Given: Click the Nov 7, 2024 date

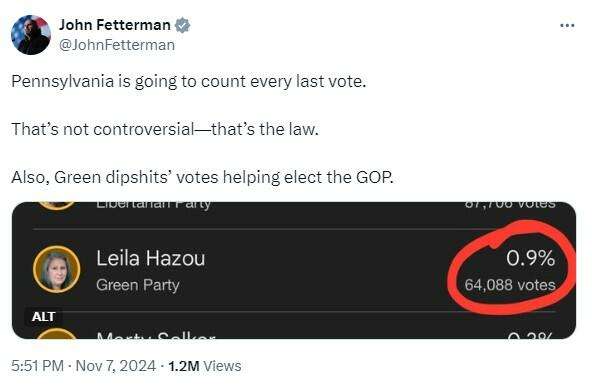Looking at the screenshot, I should point(116,366).
